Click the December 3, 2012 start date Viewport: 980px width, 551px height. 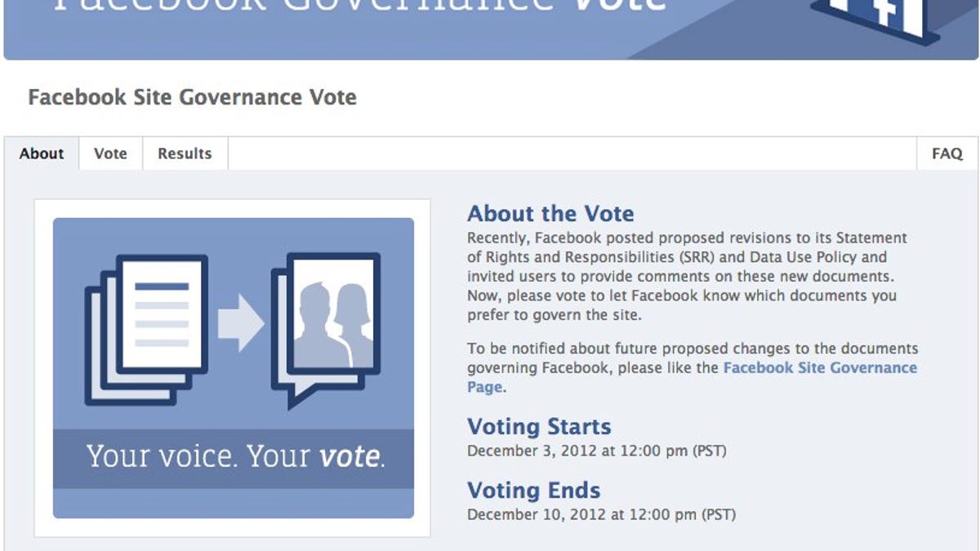click(596, 451)
